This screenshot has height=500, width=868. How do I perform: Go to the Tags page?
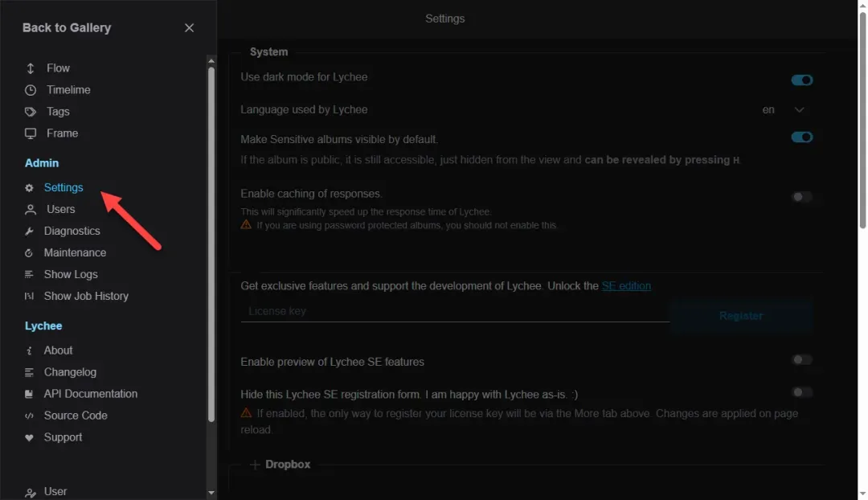pos(58,112)
